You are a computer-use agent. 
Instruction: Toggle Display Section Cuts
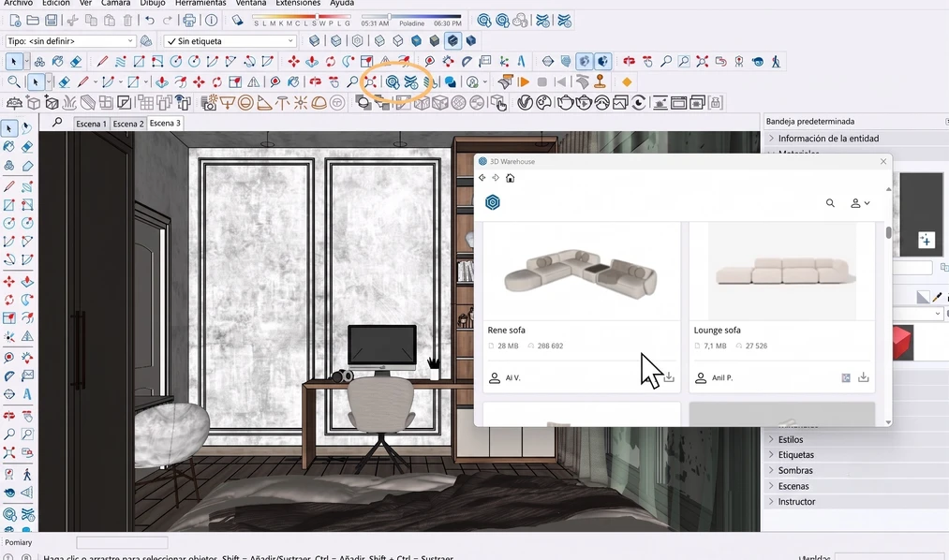coord(584,61)
